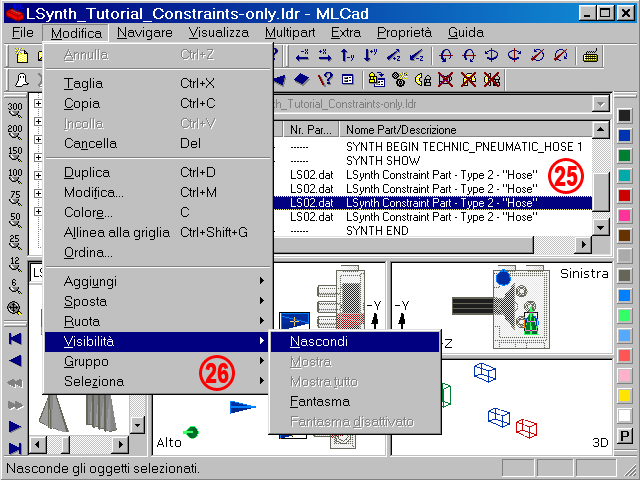Click the +y down arrow move icon

(370, 56)
